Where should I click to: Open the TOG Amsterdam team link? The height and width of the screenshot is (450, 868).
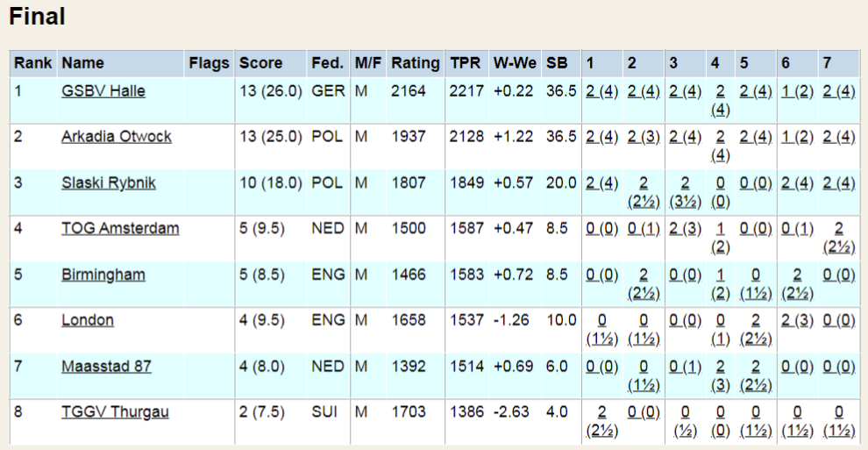(x=120, y=229)
